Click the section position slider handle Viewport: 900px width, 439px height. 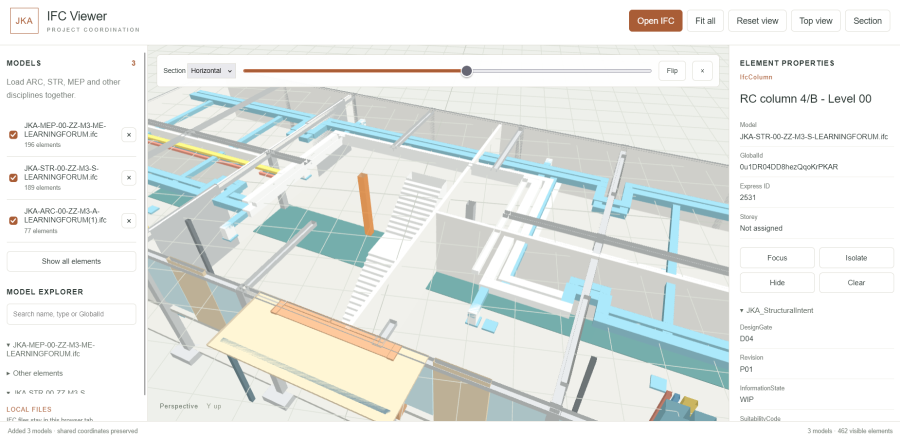point(467,71)
